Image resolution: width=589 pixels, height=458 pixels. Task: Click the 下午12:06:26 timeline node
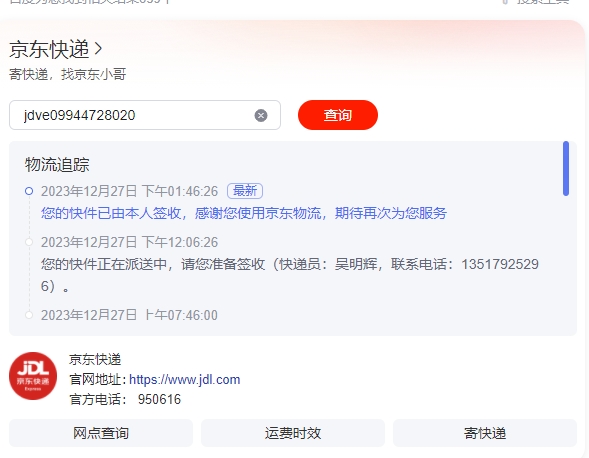point(29,242)
